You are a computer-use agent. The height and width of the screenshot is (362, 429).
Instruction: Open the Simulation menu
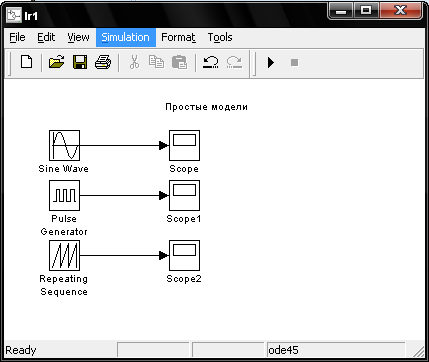[126, 37]
